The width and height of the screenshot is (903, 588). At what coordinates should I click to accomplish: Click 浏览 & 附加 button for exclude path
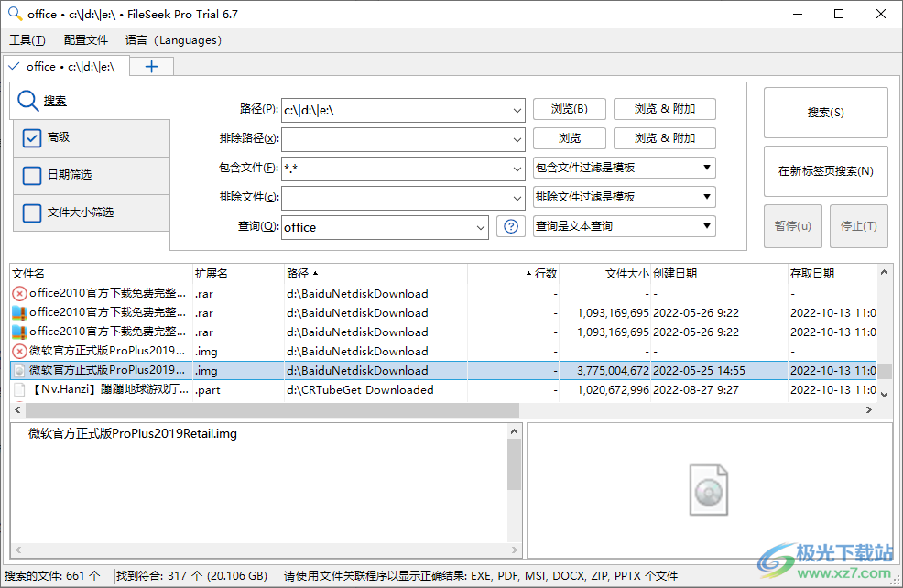pos(665,138)
